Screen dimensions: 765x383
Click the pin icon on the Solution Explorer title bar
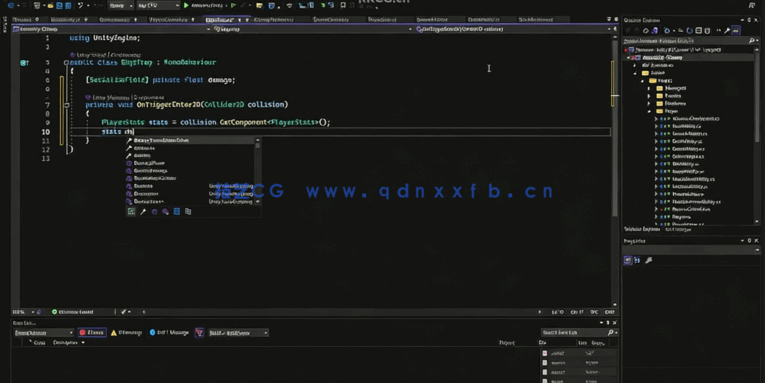pyautogui.click(x=749, y=20)
